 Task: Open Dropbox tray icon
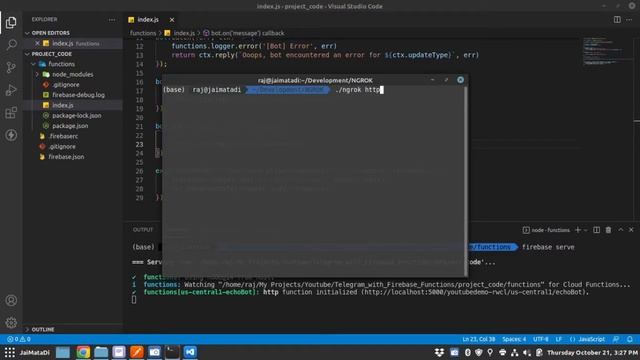439,352
